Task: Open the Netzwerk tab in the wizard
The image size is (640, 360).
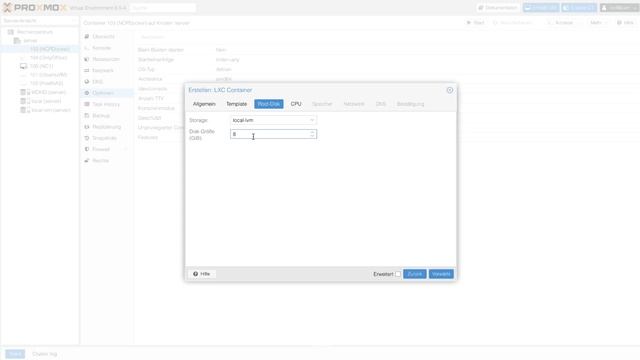Action: tap(354, 104)
